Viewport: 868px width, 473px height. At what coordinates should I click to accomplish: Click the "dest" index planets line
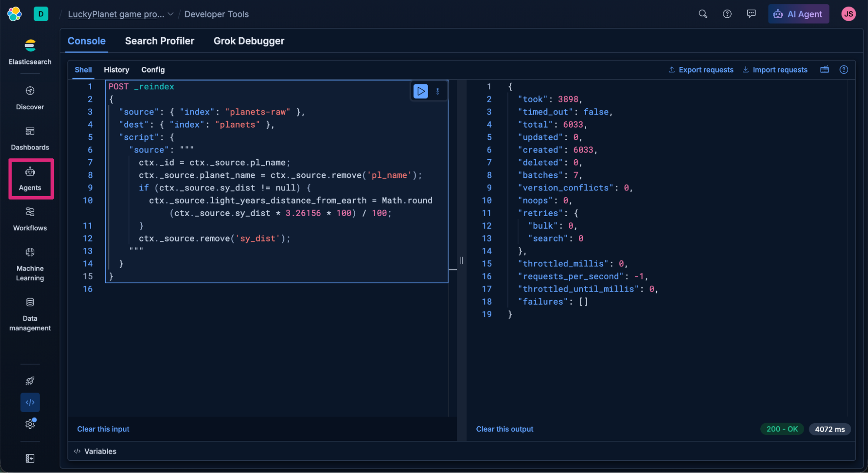197,125
